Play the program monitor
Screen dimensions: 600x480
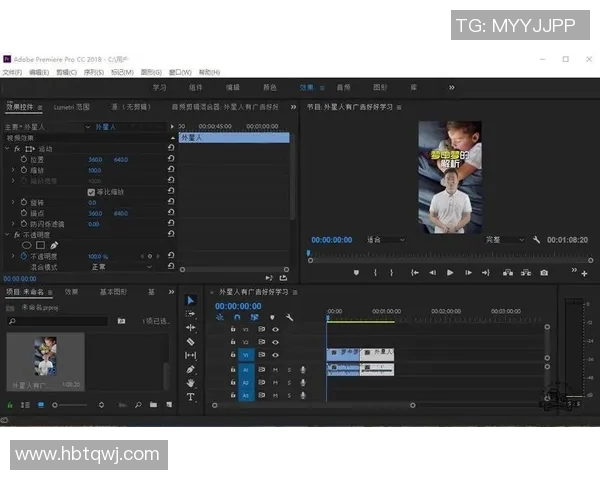[450, 273]
